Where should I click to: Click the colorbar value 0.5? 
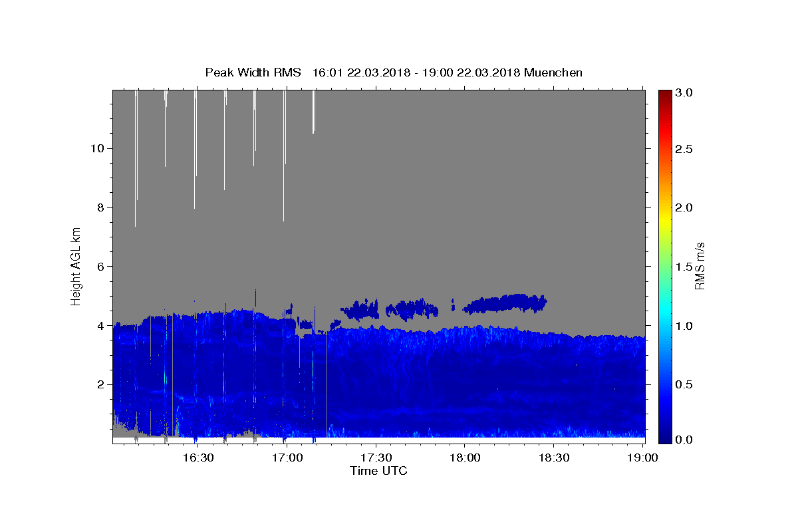(x=685, y=384)
